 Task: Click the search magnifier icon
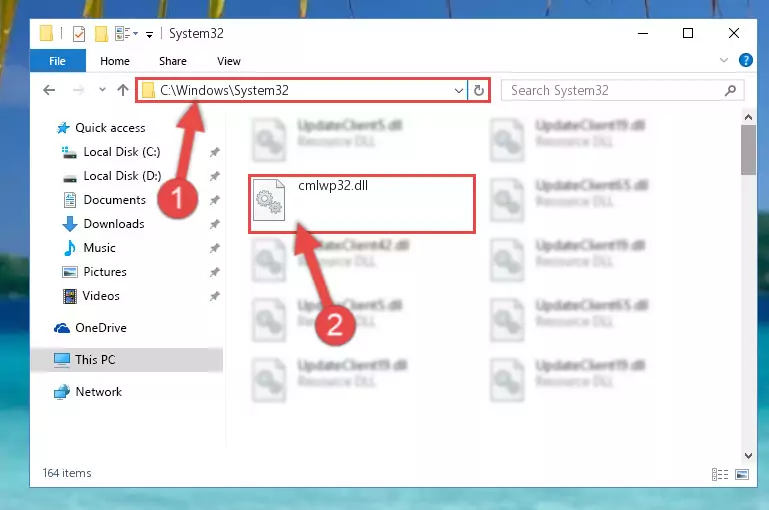(730, 91)
